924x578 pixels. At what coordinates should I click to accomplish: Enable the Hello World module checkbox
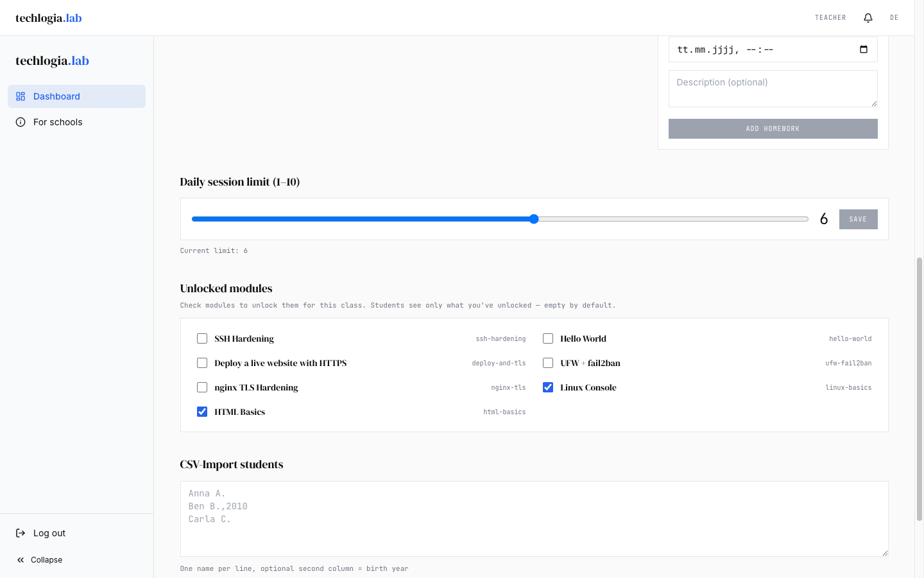(x=548, y=338)
